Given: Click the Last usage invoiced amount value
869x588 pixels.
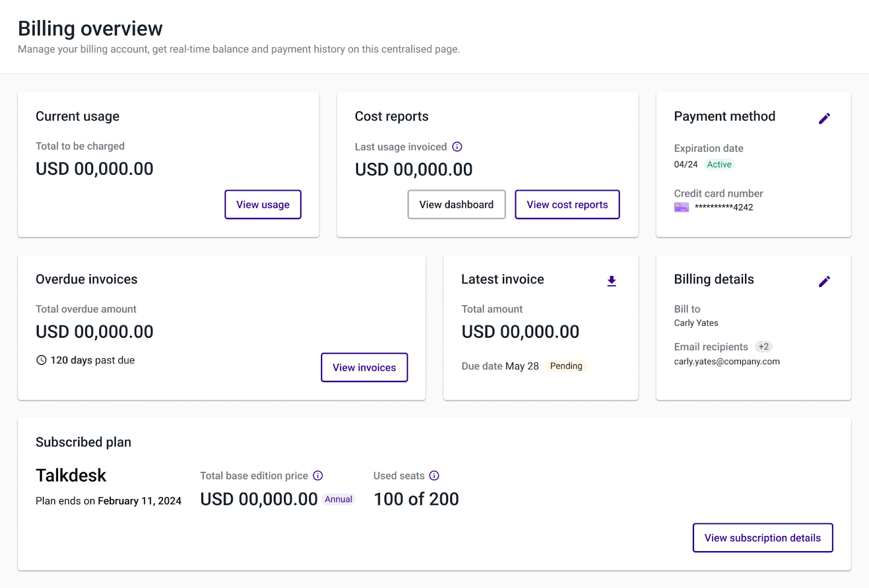Looking at the screenshot, I should 414,169.
